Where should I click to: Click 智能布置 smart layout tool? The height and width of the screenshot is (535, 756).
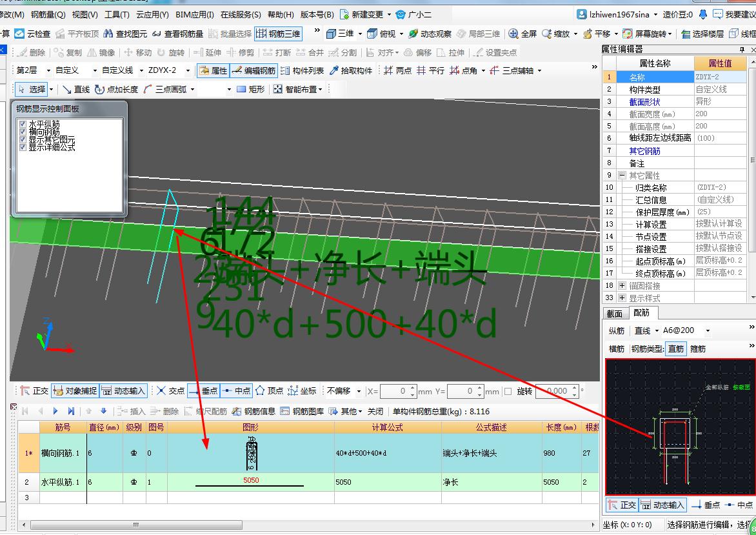coord(297,89)
